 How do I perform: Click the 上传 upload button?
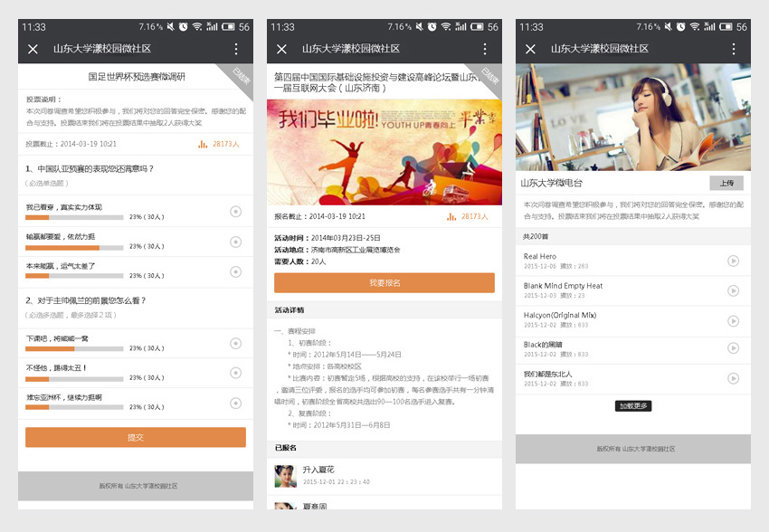[726, 183]
